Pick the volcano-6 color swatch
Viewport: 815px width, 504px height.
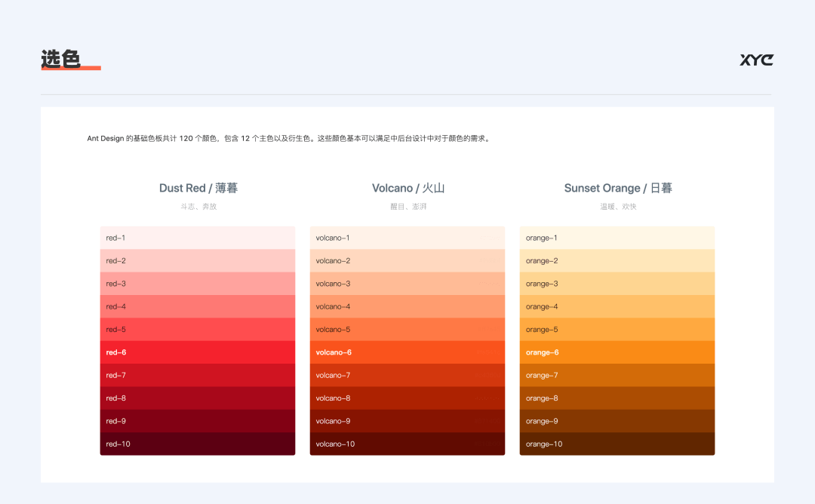click(x=407, y=352)
